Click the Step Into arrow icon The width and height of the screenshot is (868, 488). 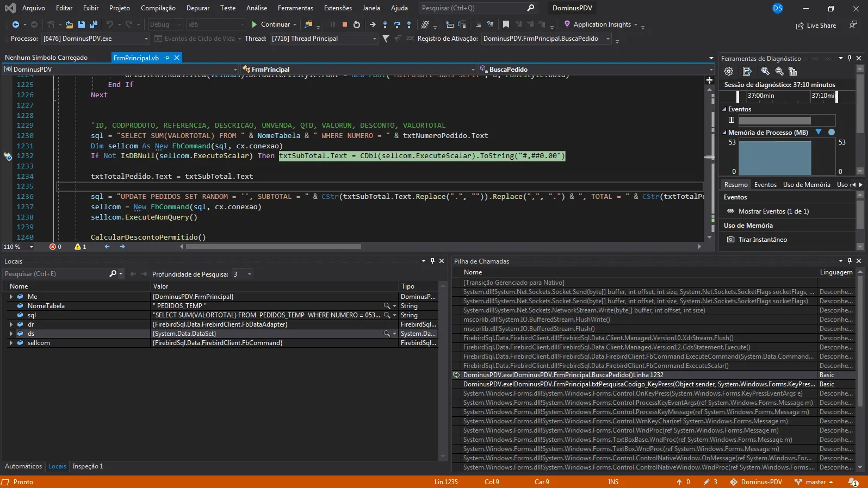pyautogui.click(x=385, y=24)
